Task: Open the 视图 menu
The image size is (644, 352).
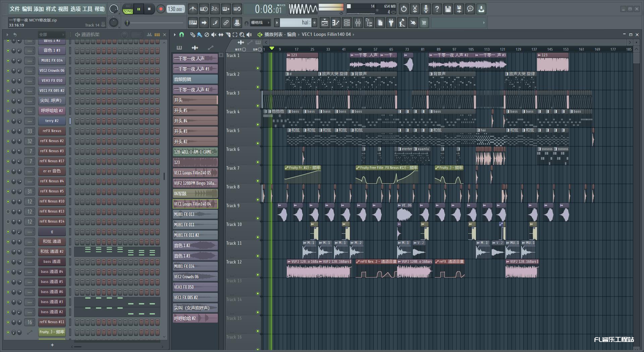Action: (63, 9)
